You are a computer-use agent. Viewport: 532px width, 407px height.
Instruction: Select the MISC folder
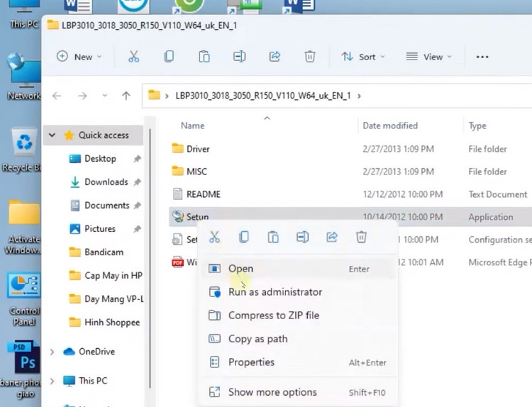coord(189,172)
